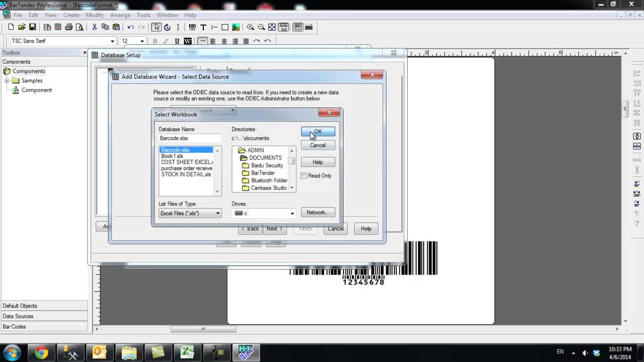Open the Create menu
The width and height of the screenshot is (644, 362).
(71, 15)
